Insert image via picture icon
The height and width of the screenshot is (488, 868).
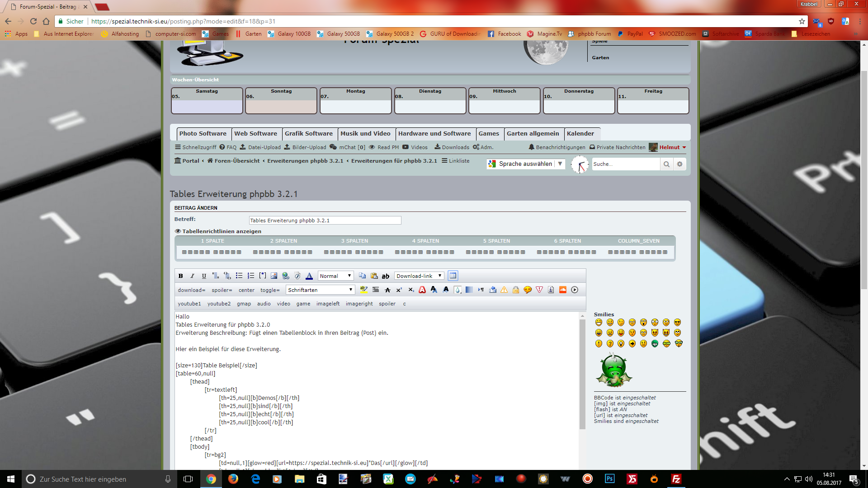click(x=274, y=276)
